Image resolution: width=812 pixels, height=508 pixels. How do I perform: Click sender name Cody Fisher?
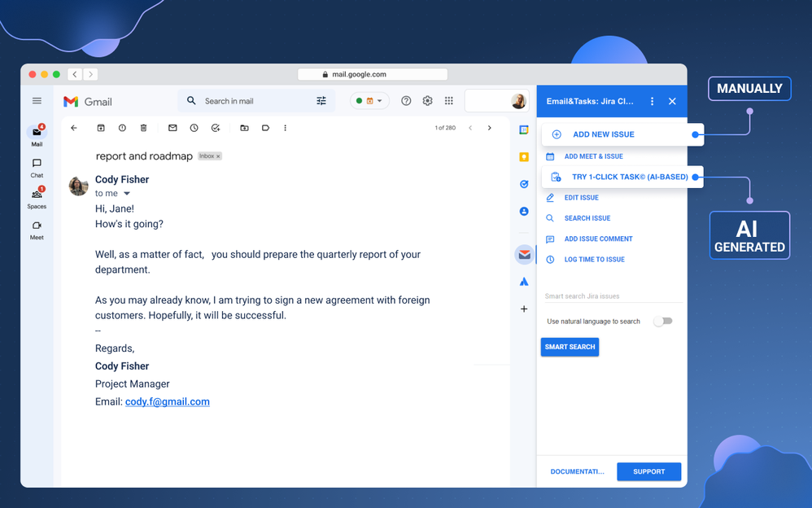122,179
